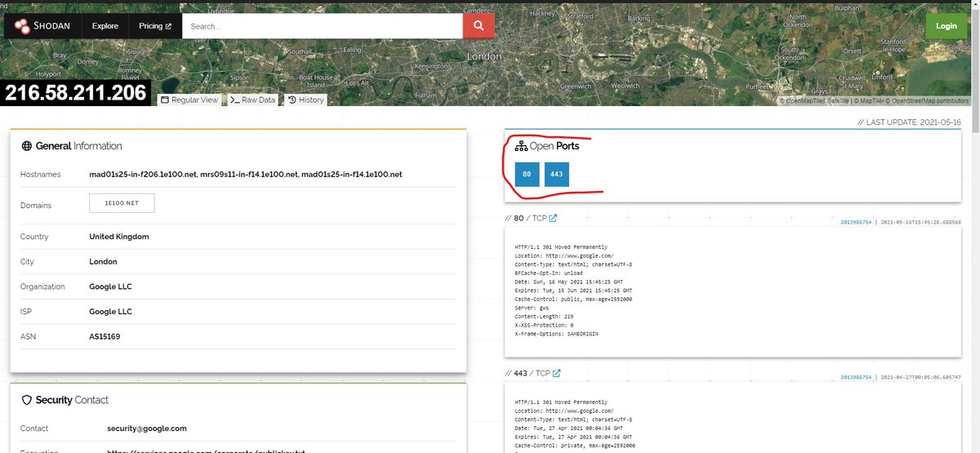Screen dimensions: 980x453
Task: Click the 216.58.211.206 IP heading
Action: [x=76, y=93]
